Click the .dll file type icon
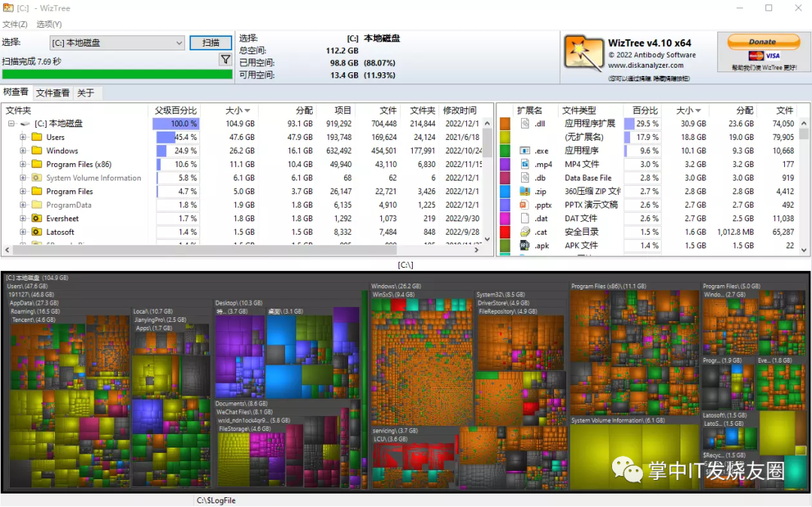The width and height of the screenshot is (812, 507). click(525, 124)
